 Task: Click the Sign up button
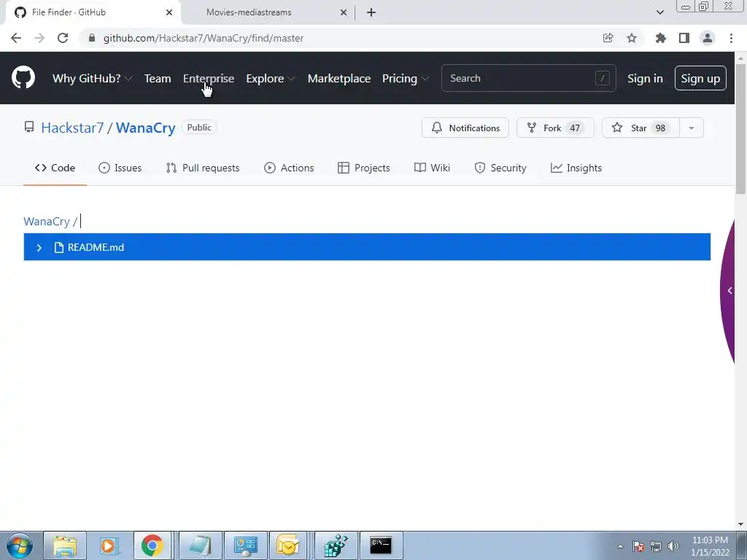700,78
